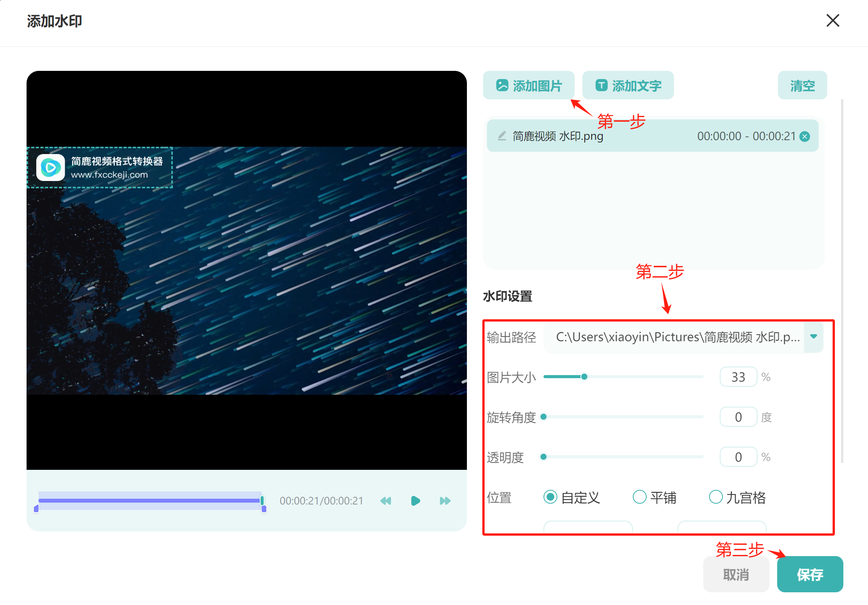868x605 pixels.
Task: Select the 平铺 position option
Action: coord(639,497)
